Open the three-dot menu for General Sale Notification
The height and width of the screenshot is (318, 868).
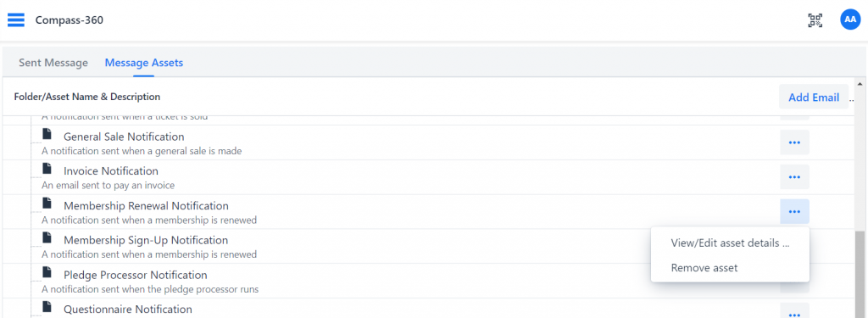(794, 142)
